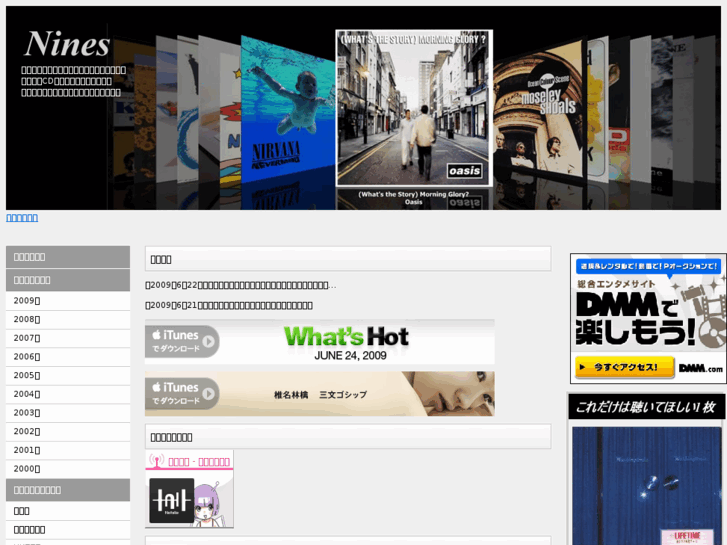This screenshot has width=727, height=545.
Task: Open the blue link below the banner
Action: click(22, 218)
